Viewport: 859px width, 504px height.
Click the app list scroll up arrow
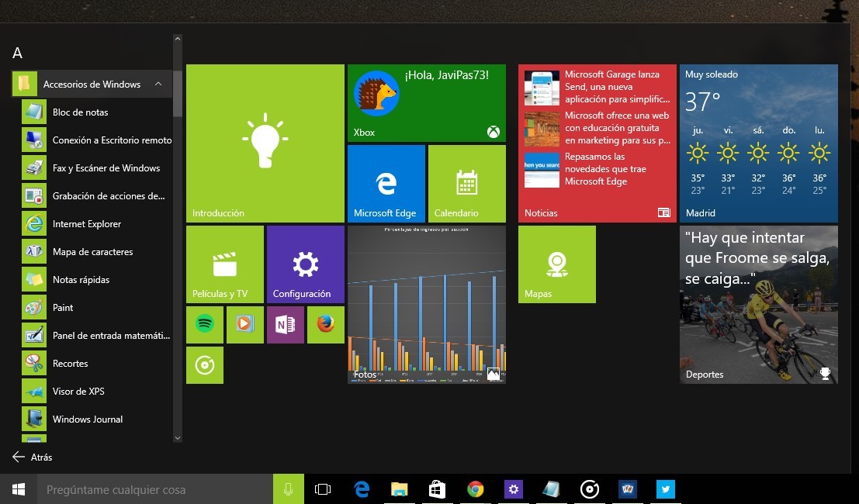click(x=178, y=39)
